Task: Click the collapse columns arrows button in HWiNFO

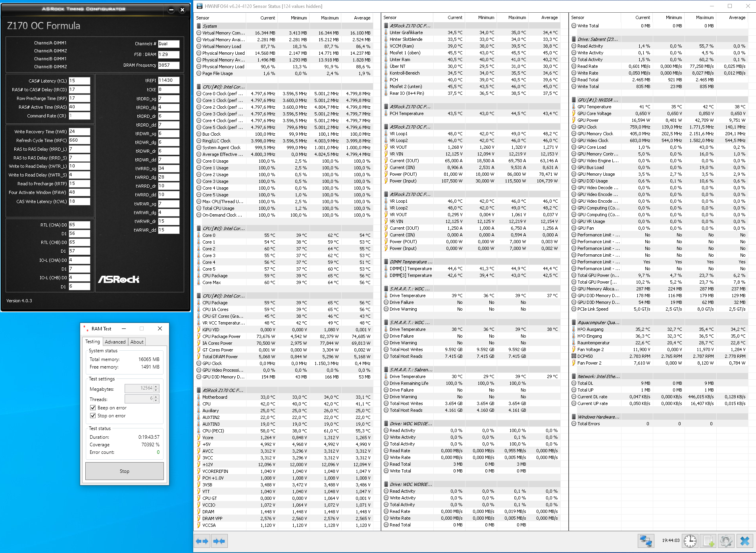Action: pyautogui.click(x=219, y=541)
